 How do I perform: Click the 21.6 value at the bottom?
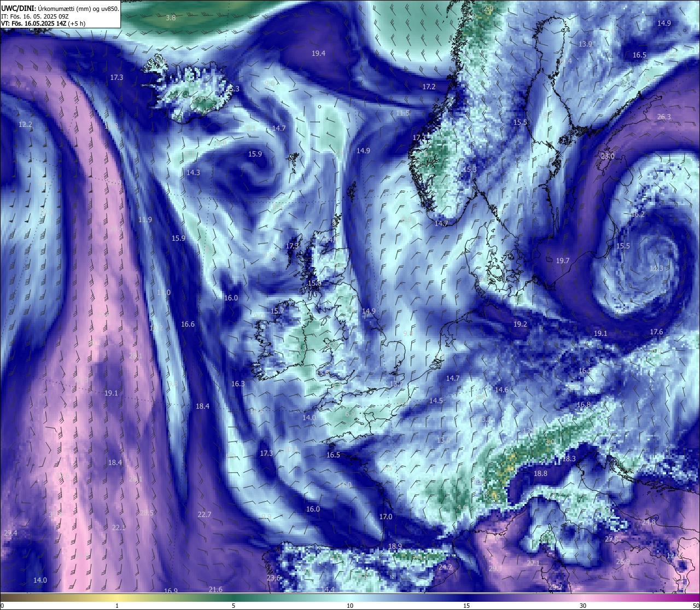pyautogui.click(x=215, y=590)
